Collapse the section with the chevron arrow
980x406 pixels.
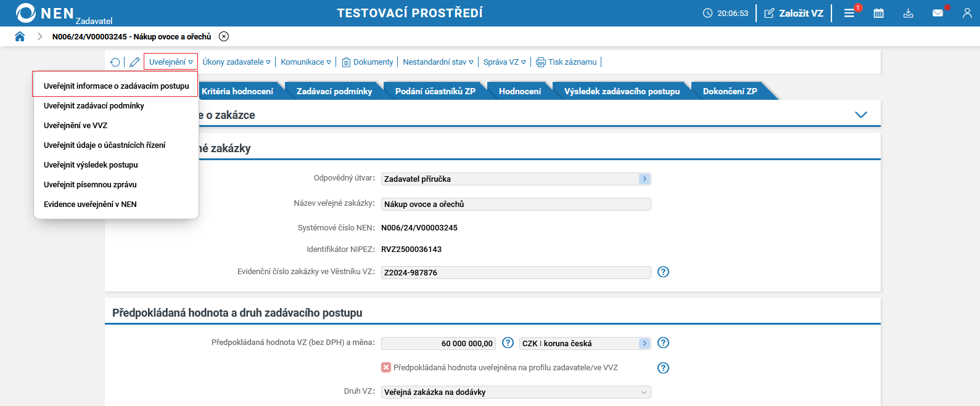coord(861,115)
